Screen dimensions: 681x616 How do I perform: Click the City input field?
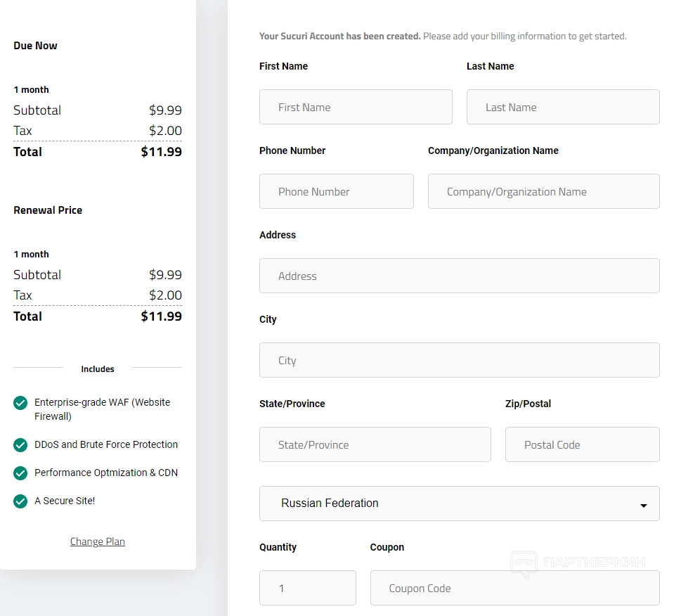point(459,360)
